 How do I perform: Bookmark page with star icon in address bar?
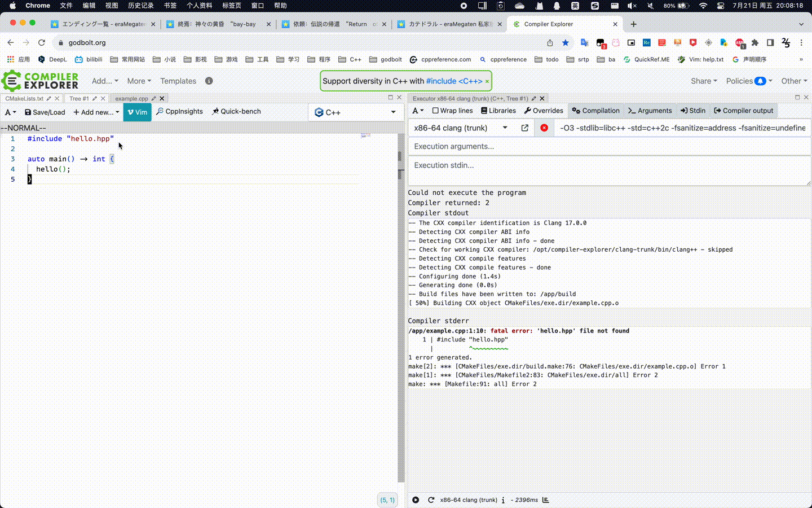566,42
